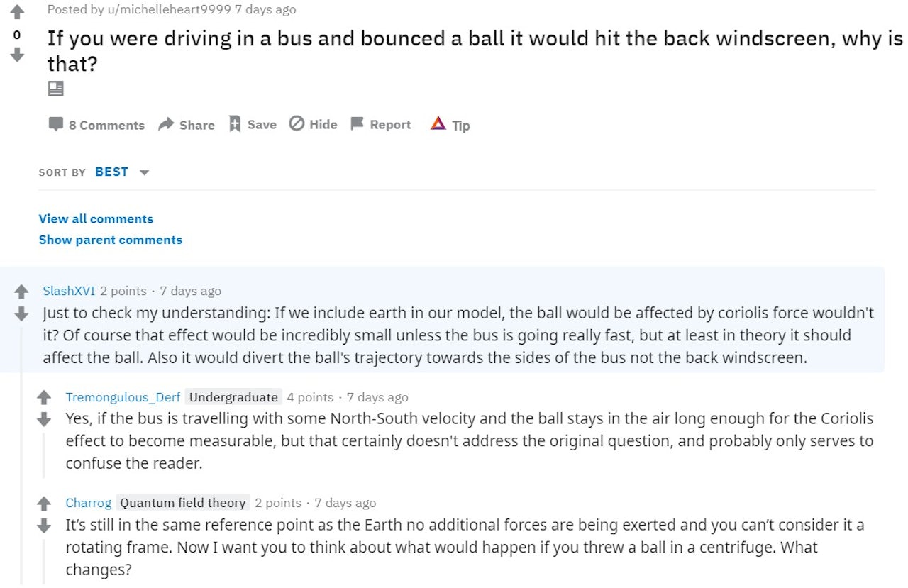The image size is (908, 588).
Task: Downvote Tremongulous_Derf's comment
Action: pos(44,419)
